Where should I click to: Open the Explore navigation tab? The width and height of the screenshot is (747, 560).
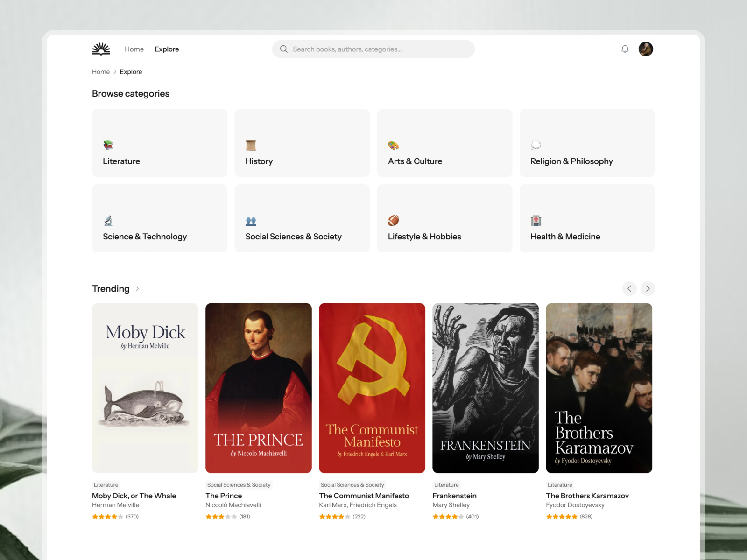(x=167, y=49)
